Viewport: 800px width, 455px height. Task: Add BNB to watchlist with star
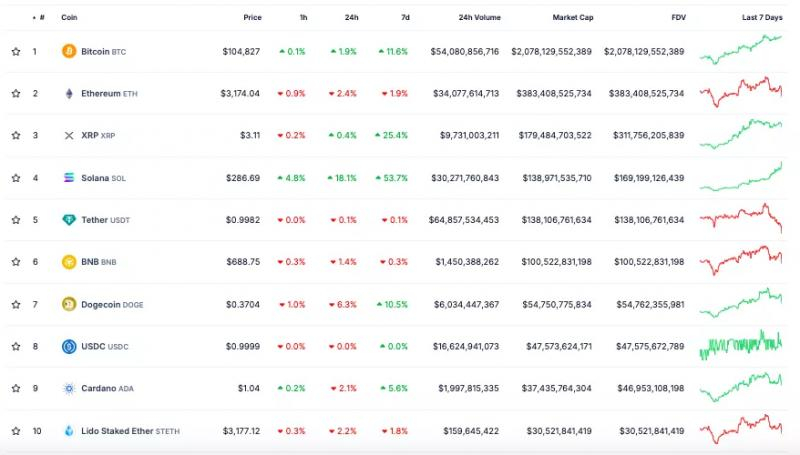(x=16, y=262)
